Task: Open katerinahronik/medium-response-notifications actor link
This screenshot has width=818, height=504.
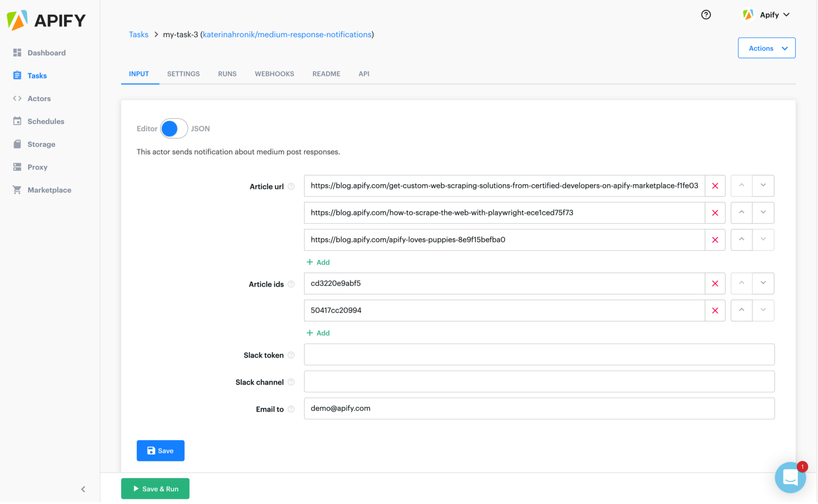Action: [x=287, y=35]
